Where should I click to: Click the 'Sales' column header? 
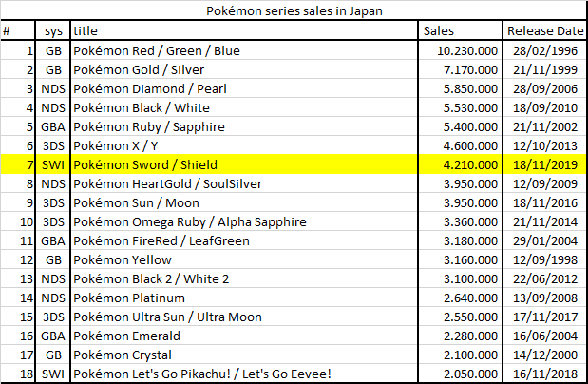(x=460, y=30)
